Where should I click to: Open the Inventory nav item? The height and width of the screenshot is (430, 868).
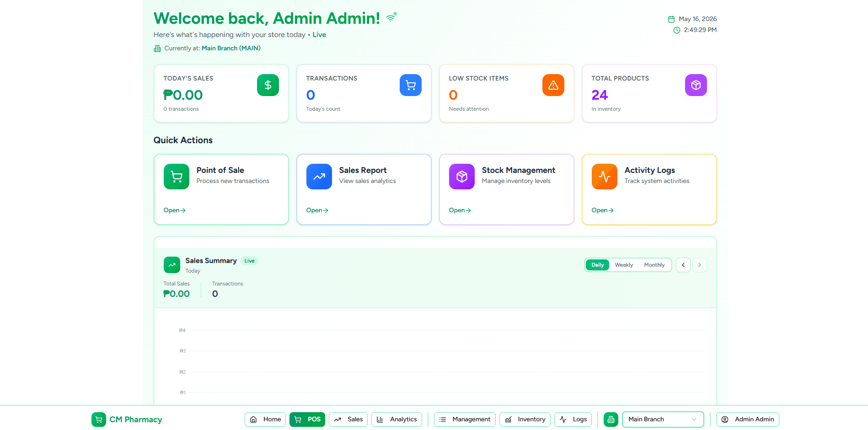click(525, 419)
